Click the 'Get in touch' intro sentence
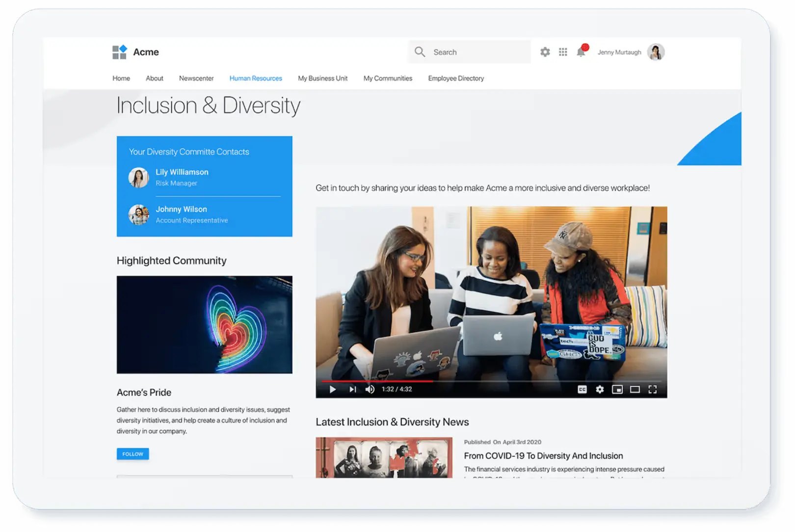Screen dimensions: 795x532 click(482, 188)
